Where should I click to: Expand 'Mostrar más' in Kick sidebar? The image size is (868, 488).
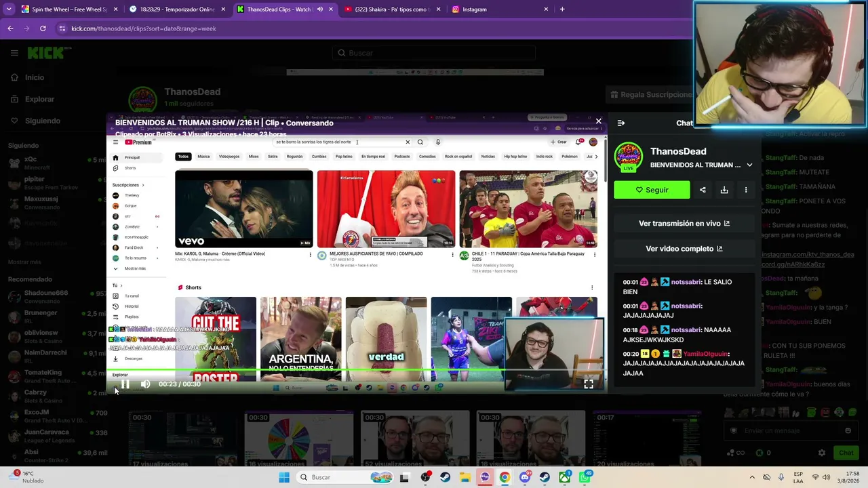[24, 262]
